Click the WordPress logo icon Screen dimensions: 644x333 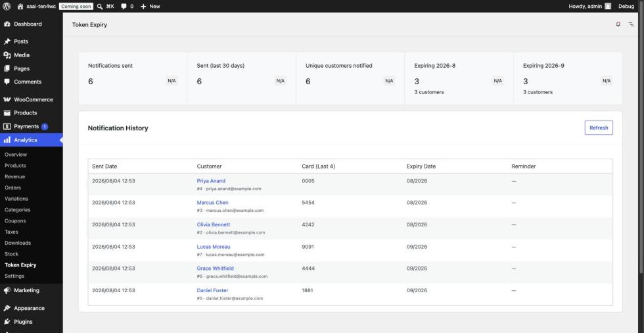click(7, 6)
